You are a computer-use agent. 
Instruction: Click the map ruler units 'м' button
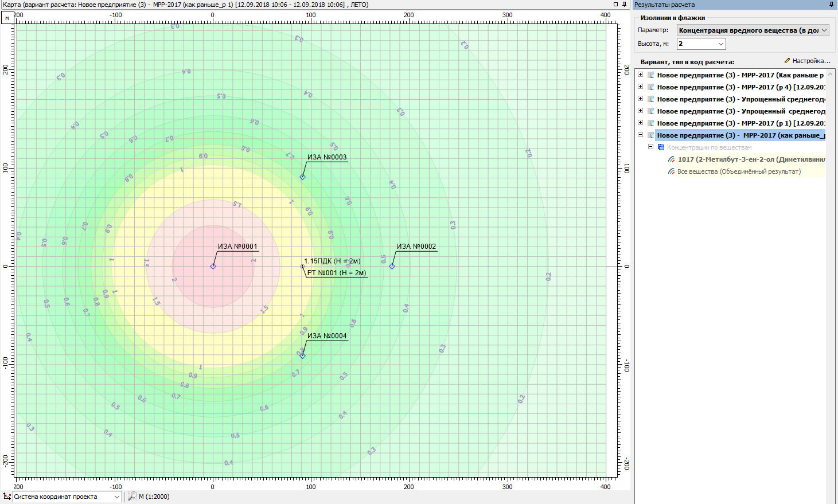coord(7,18)
